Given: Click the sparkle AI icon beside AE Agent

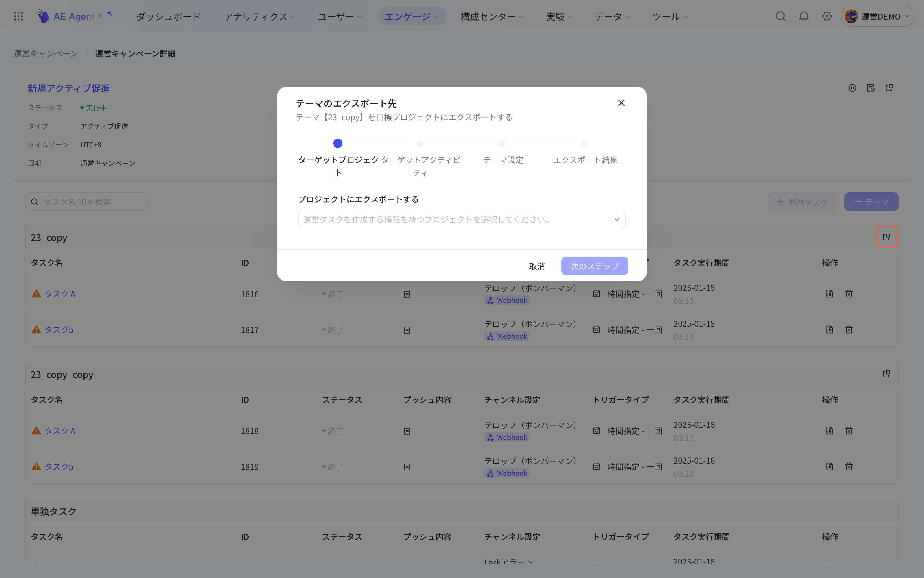Looking at the screenshot, I should pyautogui.click(x=110, y=14).
